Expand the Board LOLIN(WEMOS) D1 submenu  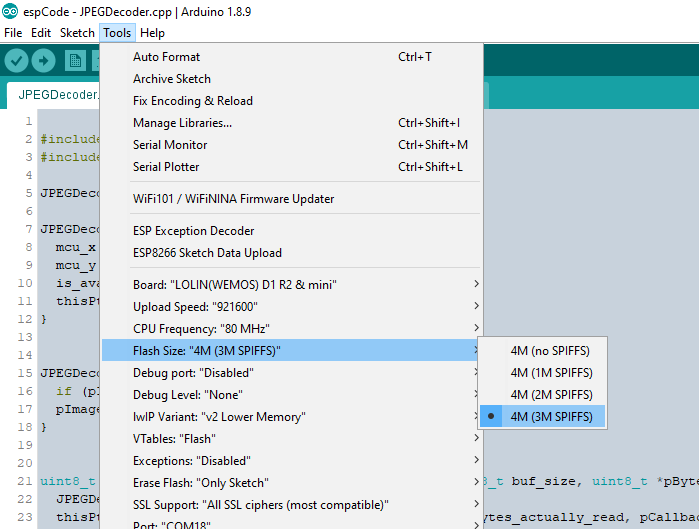tap(292, 284)
